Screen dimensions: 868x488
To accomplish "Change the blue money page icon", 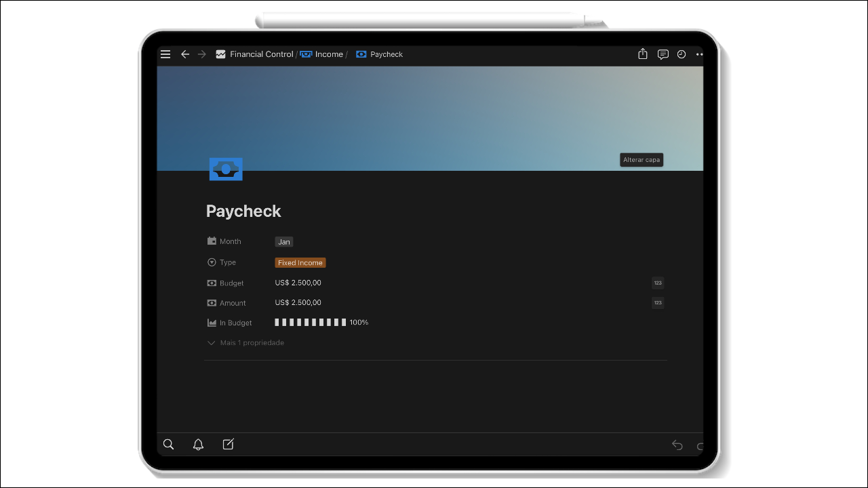I will 226,169.
